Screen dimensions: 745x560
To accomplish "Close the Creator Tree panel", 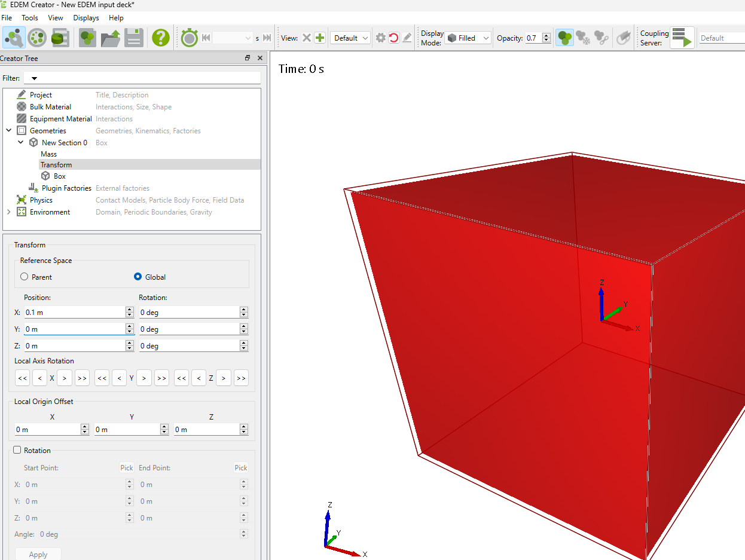I will 260,58.
